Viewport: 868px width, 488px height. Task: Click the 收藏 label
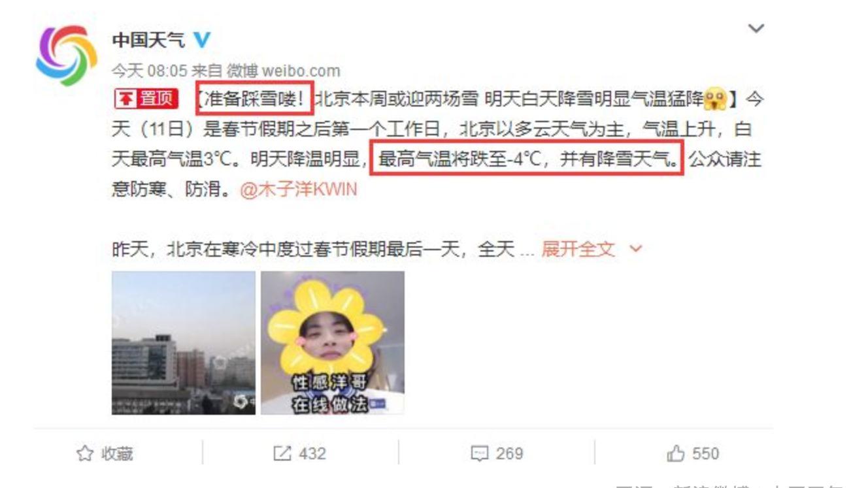(117, 453)
